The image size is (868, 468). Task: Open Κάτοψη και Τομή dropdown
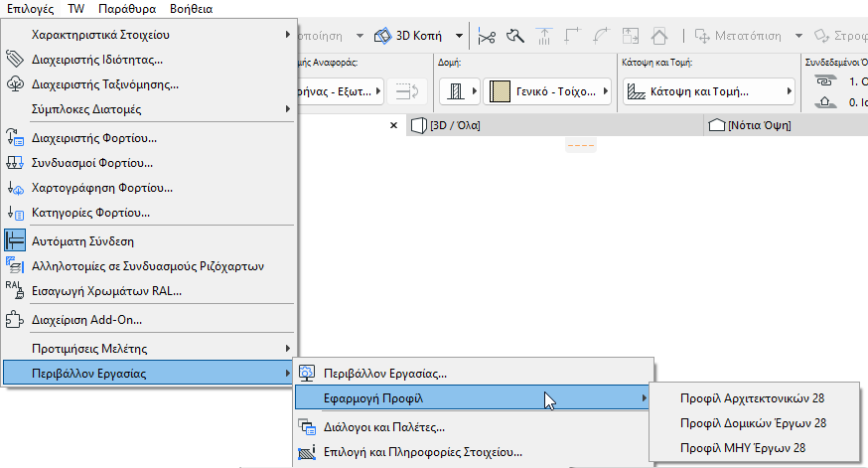(709, 91)
